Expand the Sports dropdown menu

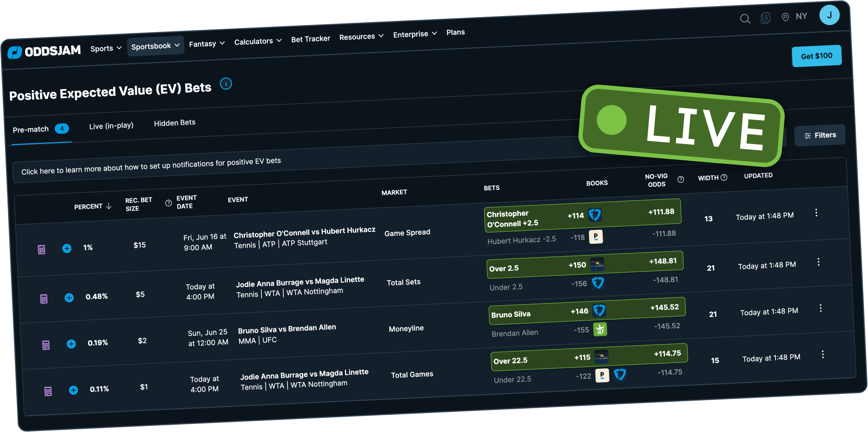pyautogui.click(x=106, y=49)
